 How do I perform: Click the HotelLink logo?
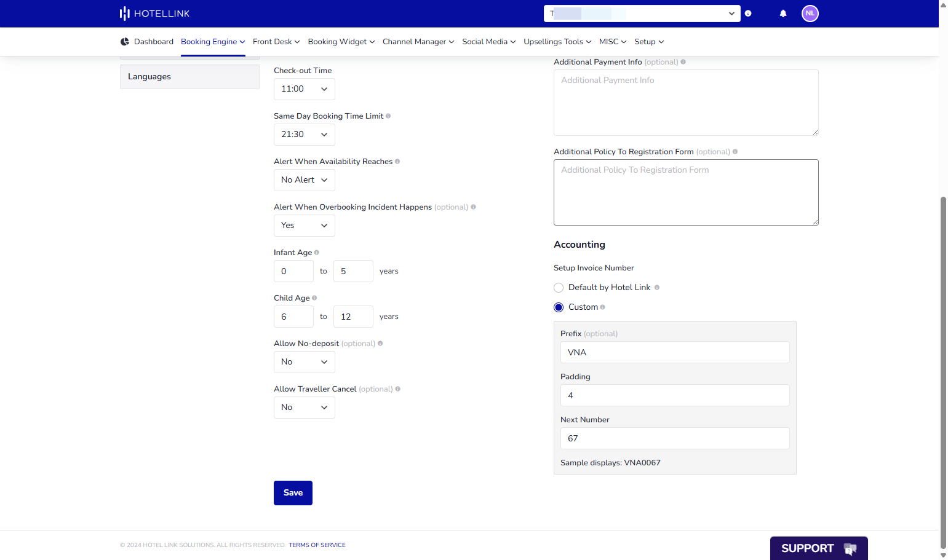pos(154,14)
